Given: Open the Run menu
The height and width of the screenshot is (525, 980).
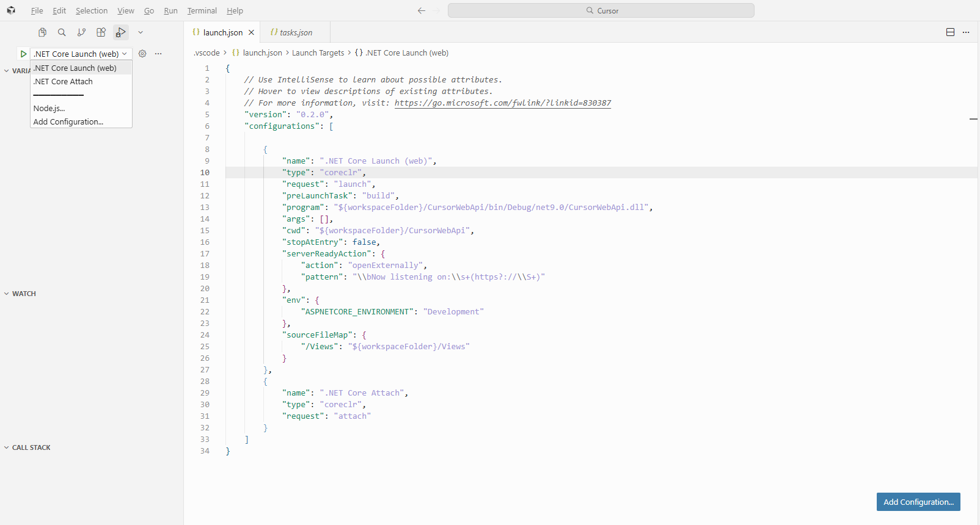Looking at the screenshot, I should click(x=170, y=10).
